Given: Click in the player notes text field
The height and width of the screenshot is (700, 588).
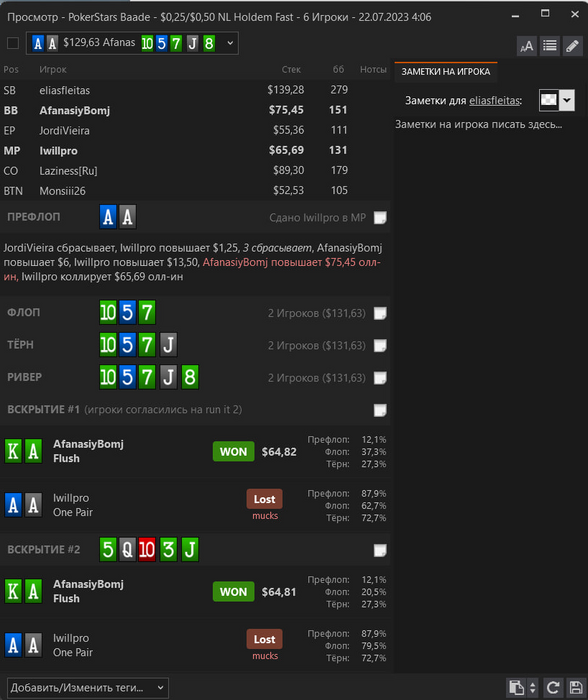Looking at the screenshot, I should (x=490, y=393).
